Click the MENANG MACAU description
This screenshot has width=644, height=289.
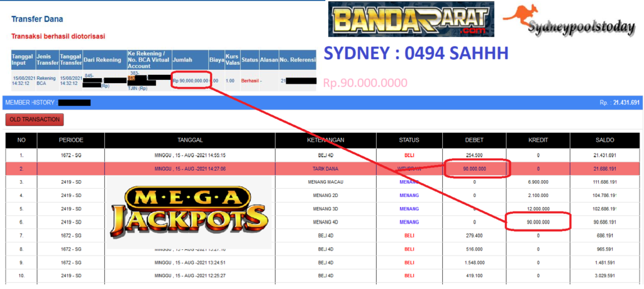point(326,182)
